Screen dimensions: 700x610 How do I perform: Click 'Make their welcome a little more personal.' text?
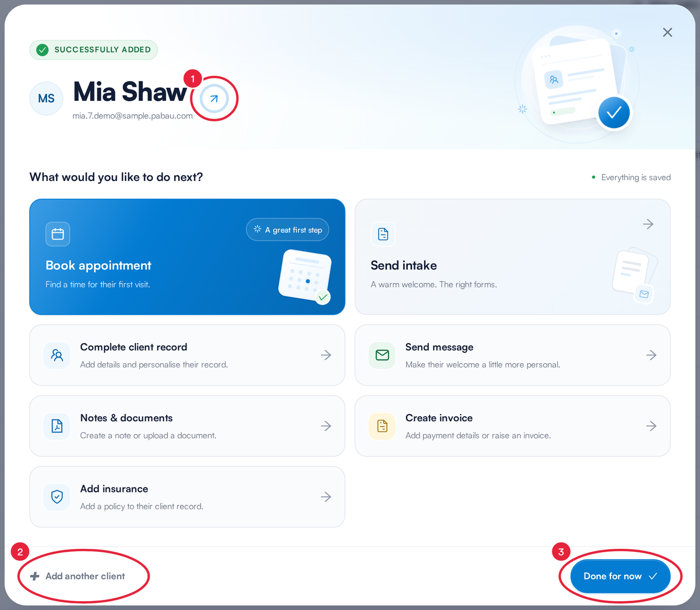(x=483, y=365)
